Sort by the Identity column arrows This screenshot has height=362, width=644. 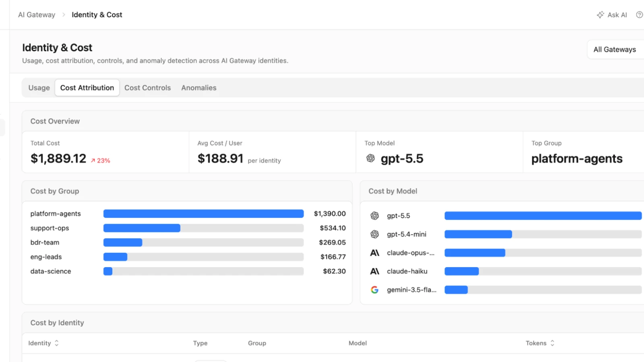click(x=57, y=343)
